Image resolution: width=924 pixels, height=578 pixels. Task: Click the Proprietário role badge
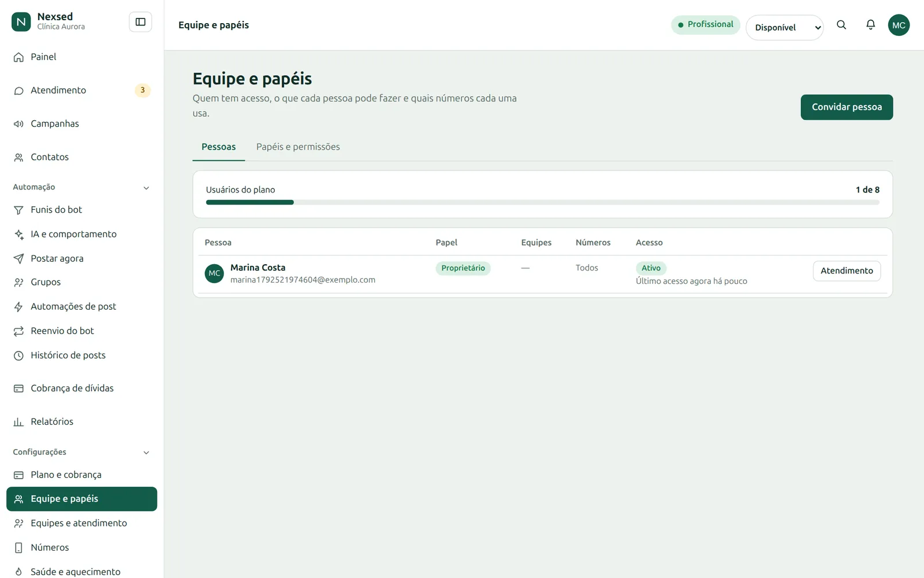click(x=463, y=268)
